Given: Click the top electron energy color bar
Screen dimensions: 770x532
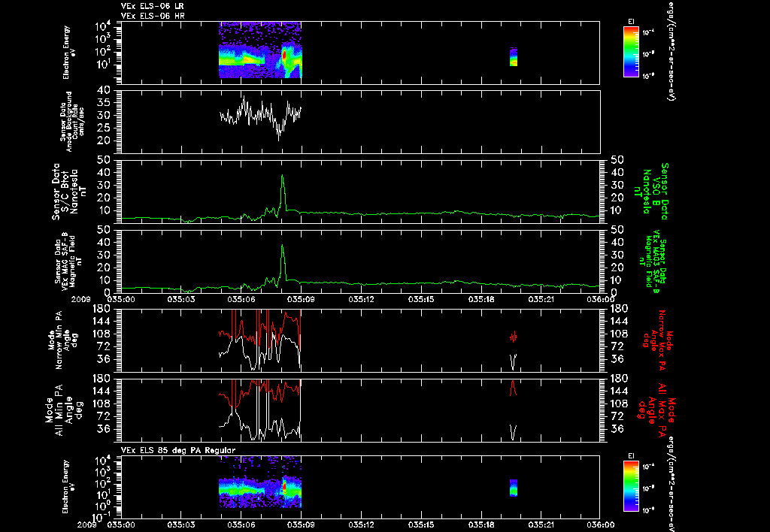Looking at the screenshot, I should point(631,52).
